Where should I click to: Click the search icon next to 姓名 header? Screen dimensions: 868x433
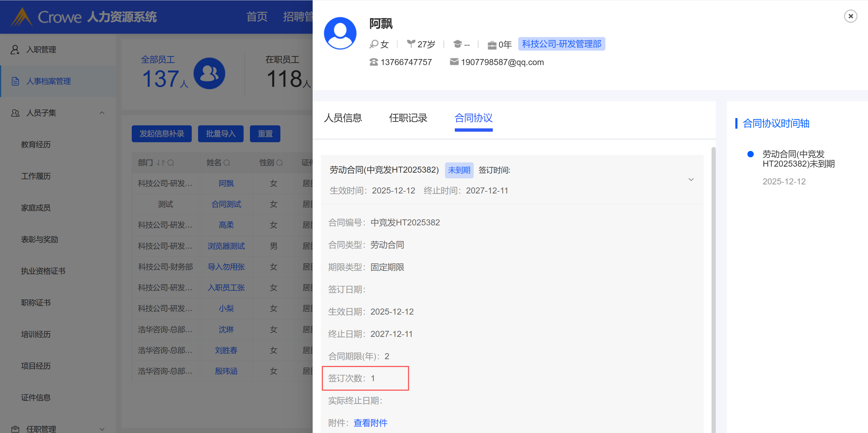[227, 163]
